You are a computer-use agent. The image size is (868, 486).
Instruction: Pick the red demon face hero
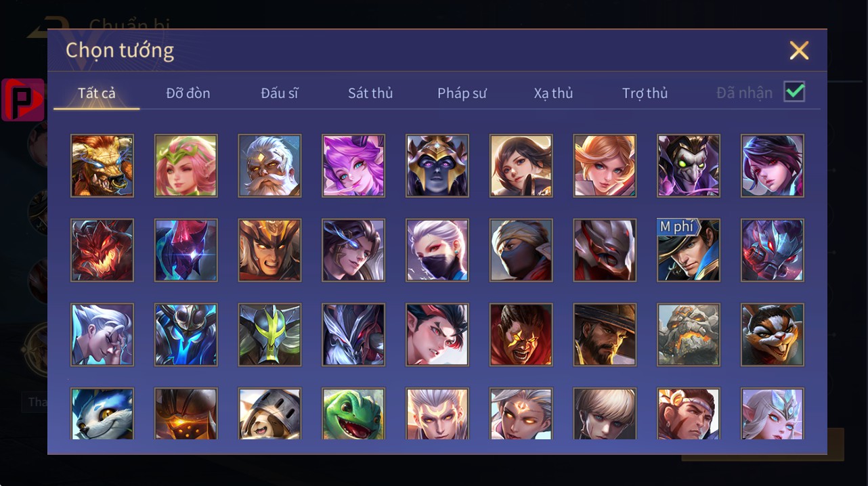pyautogui.click(x=102, y=250)
